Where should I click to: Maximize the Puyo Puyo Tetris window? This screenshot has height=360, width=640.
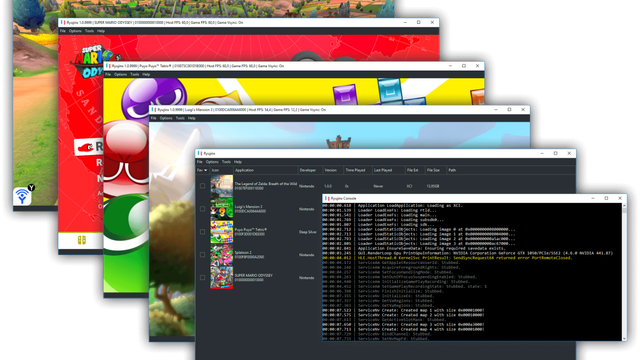(464, 66)
